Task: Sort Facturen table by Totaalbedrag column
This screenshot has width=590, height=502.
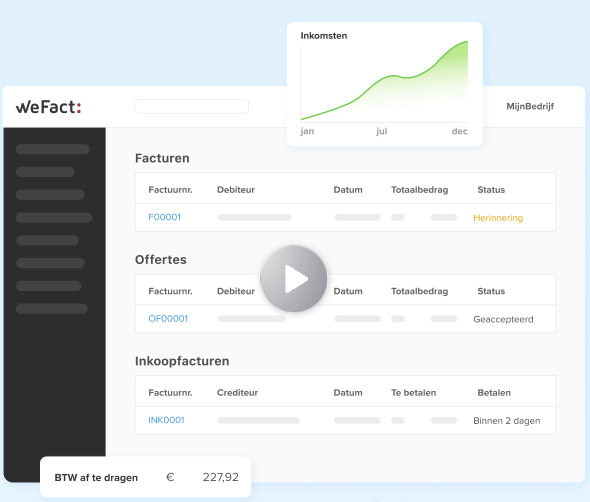Action: 420,190
